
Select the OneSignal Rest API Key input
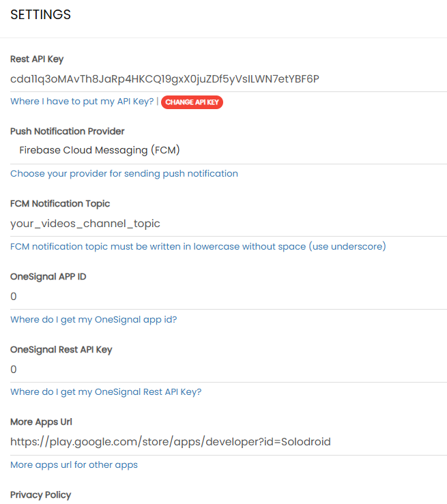click(x=229, y=370)
